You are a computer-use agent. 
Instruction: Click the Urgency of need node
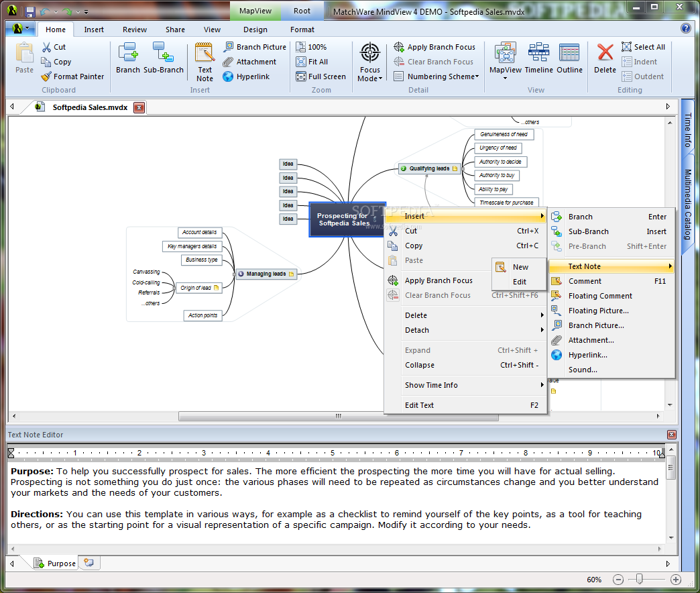point(498,148)
